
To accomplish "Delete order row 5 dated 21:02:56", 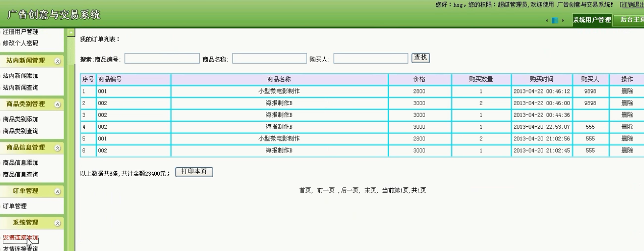I will tap(627, 138).
